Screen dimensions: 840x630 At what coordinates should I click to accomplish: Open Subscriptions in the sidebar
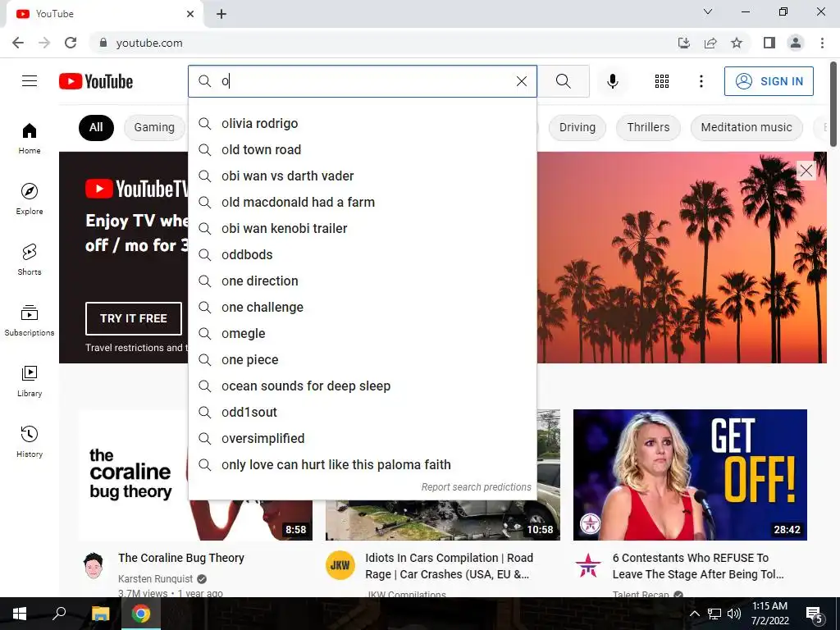(x=30, y=321)
